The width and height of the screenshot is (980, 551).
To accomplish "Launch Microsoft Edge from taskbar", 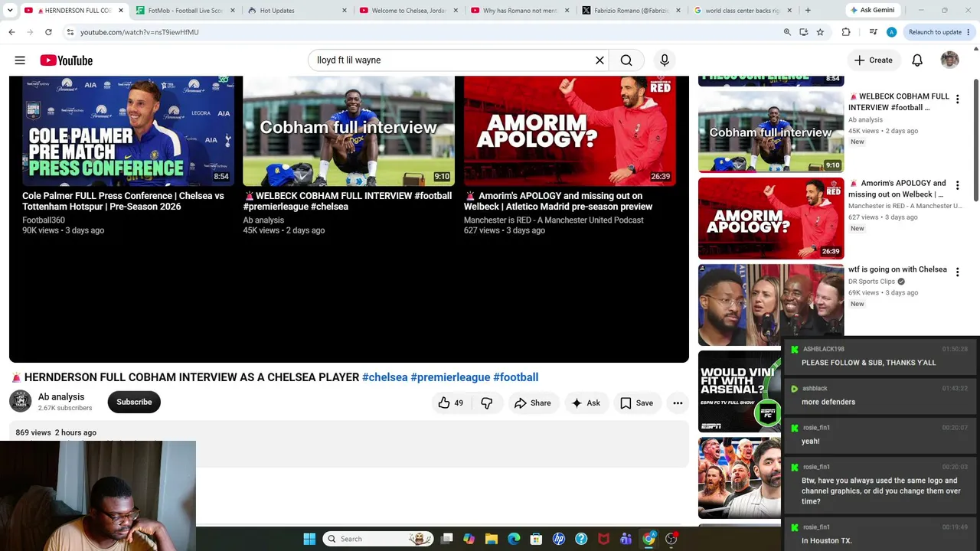I will coord(514,539).
